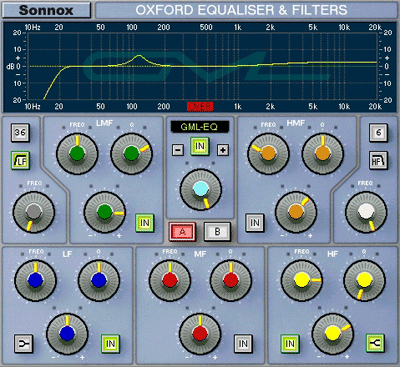
Task: Click the MF Q red knob
Action: click(231, 280)
